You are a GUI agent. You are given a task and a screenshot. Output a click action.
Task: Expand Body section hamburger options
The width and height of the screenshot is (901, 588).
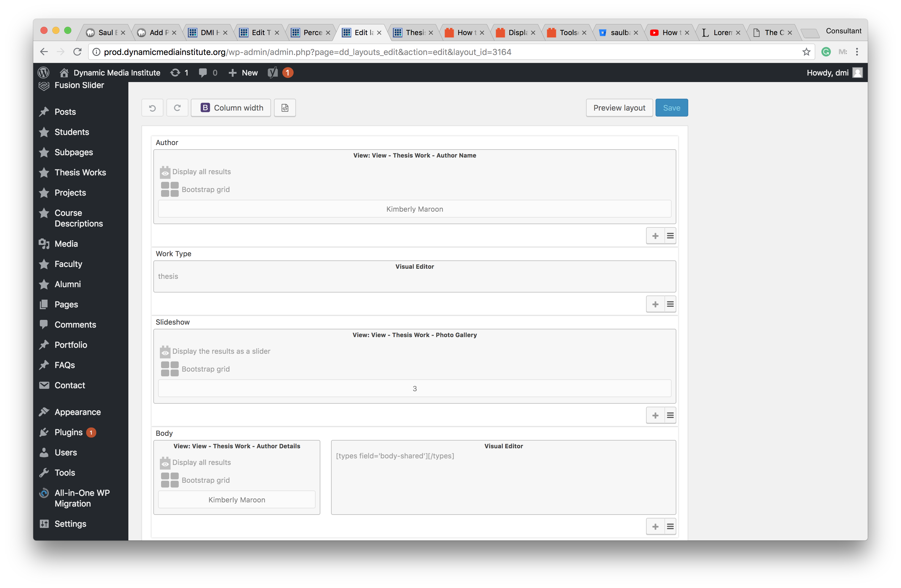click(670, 526)
